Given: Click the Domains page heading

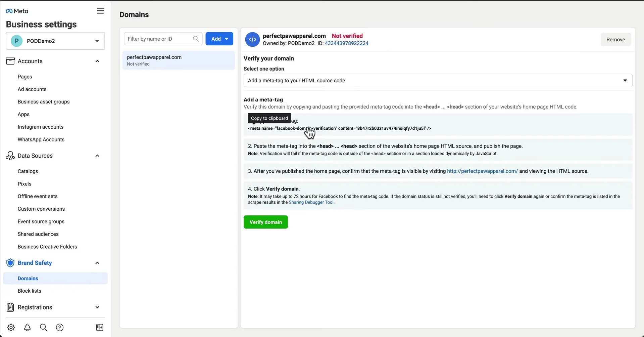Looking at the screenshot, I should (x=134, y=15).
